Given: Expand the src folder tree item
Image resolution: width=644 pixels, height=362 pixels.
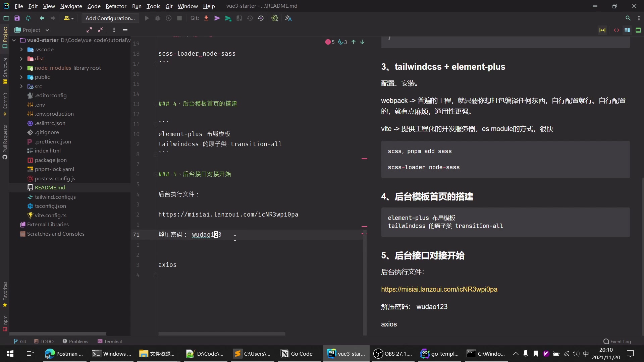Looking at the screenshot, I should [21, 86].
